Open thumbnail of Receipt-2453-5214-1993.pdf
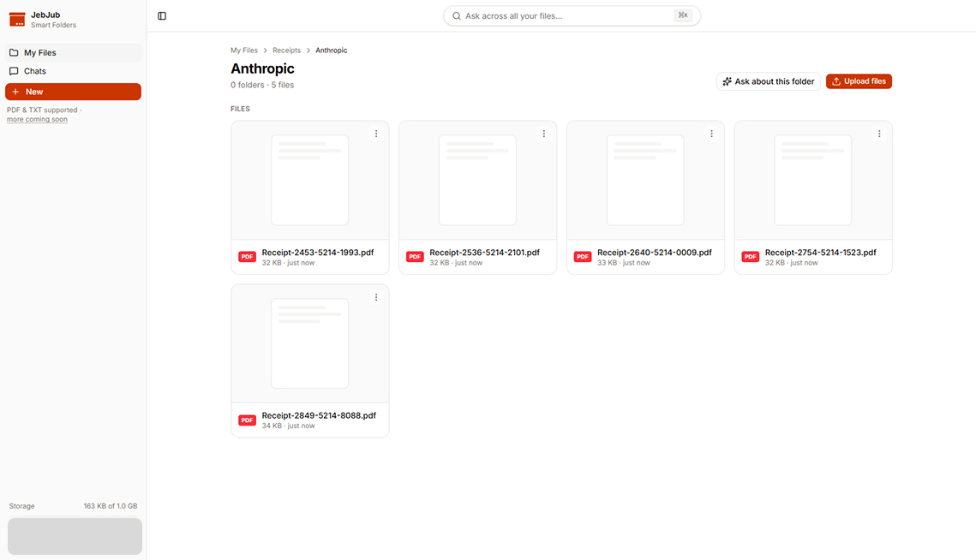The height and width of the screenshot is (560, 976). 310,181
